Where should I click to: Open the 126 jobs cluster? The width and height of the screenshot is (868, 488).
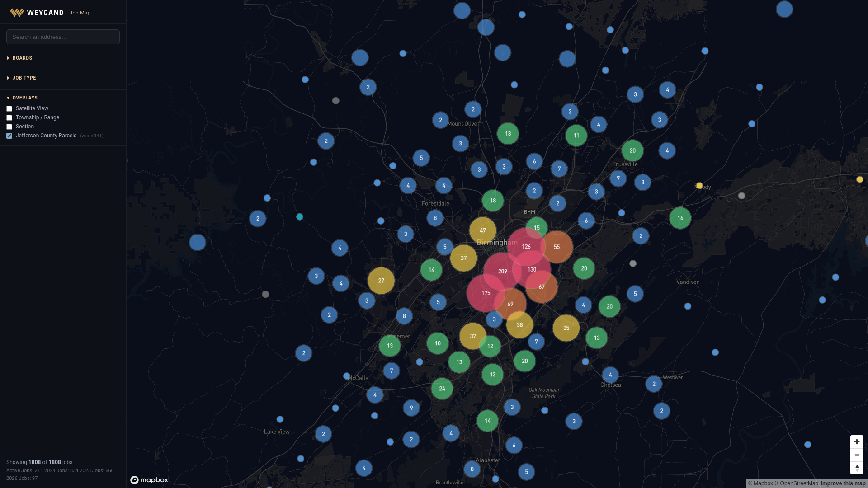tap(526, 247)
